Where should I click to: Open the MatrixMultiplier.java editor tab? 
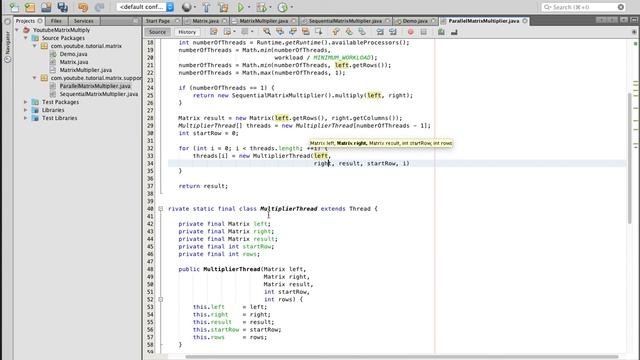[263, 21]
